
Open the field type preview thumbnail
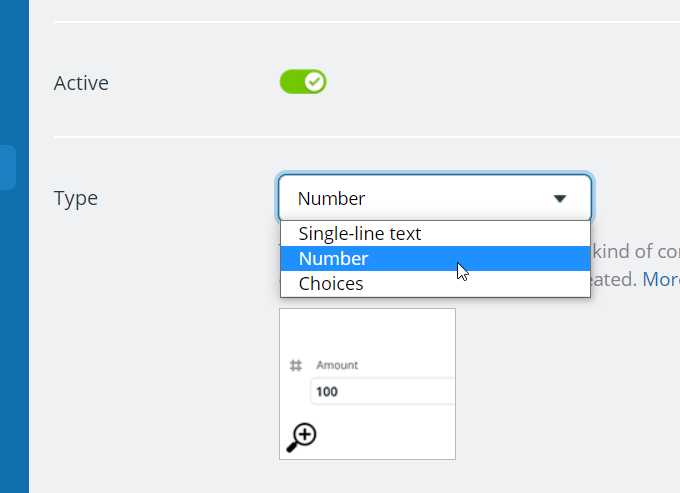point(367,383)
